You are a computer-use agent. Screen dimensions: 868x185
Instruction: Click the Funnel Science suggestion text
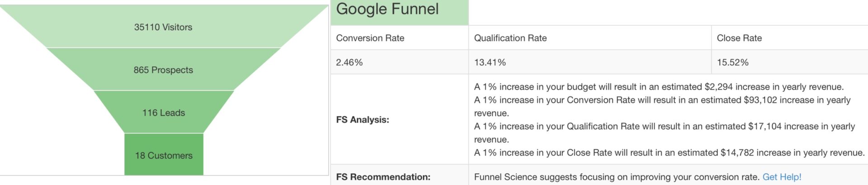(617, 177)
